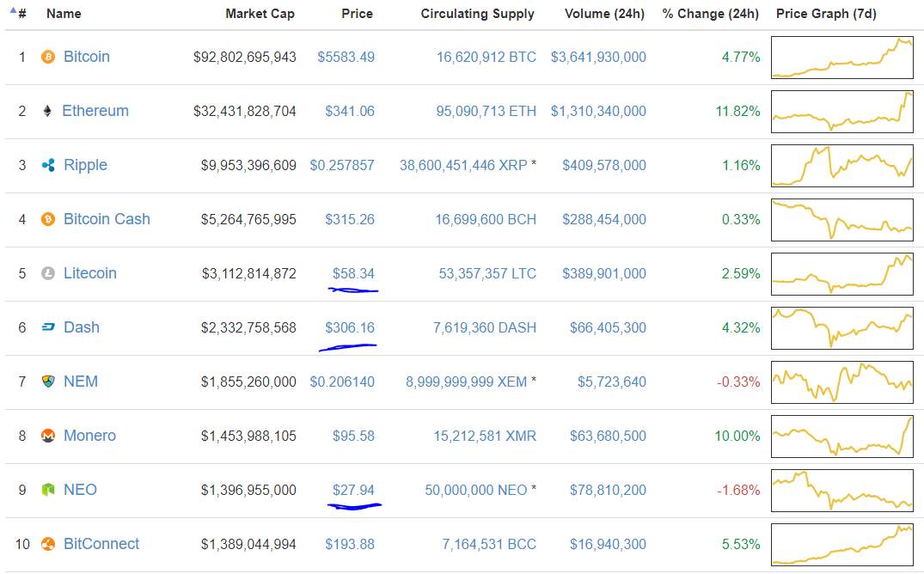The width and height of the screenshot is (924, 574).
Task: Click BitConnect volume $16,940,300
Action: (609, 545)
